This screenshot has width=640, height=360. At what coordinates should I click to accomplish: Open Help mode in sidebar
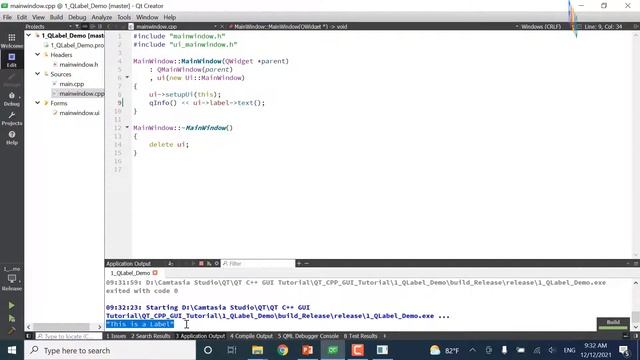pos(12,138)
